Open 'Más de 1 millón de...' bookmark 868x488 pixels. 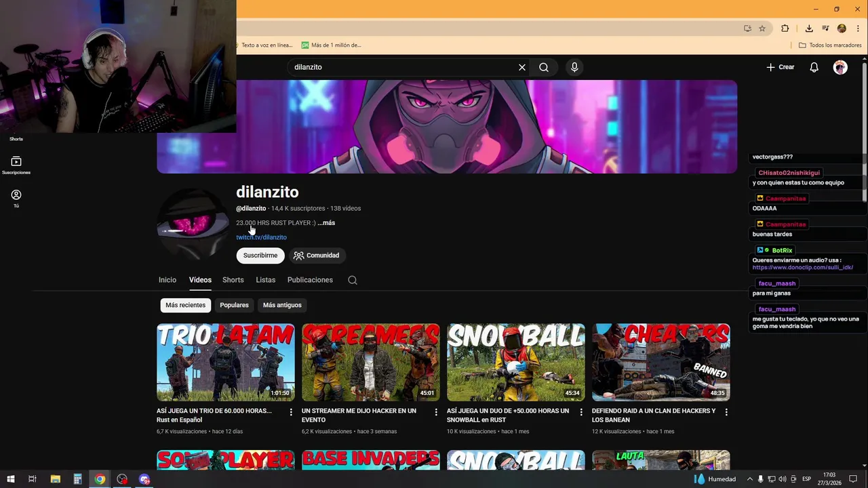pos(332,45)
